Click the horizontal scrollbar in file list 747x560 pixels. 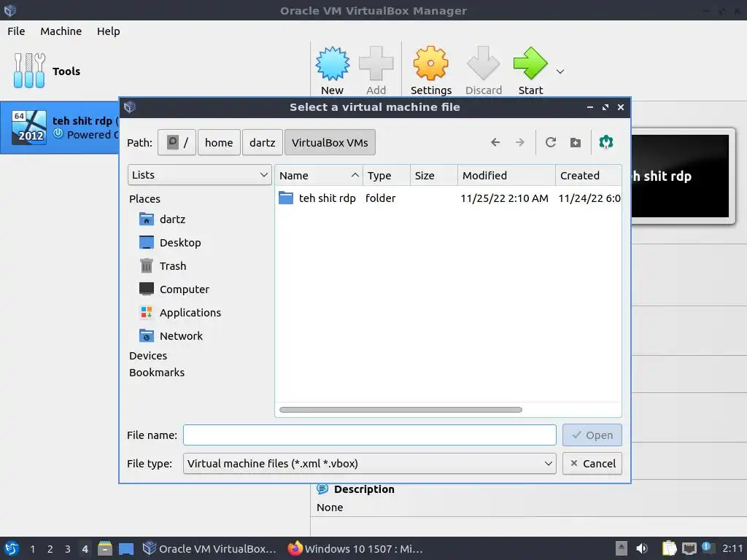pos(400,410)
